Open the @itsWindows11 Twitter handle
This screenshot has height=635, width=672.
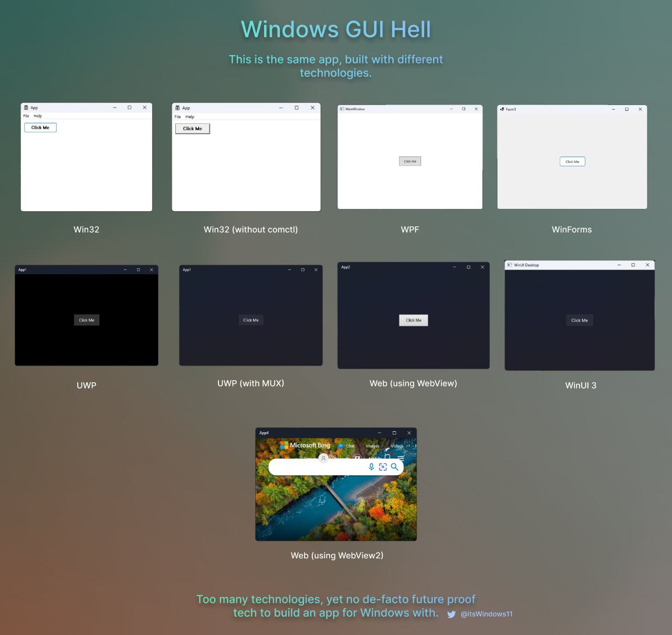pos(487,614)
